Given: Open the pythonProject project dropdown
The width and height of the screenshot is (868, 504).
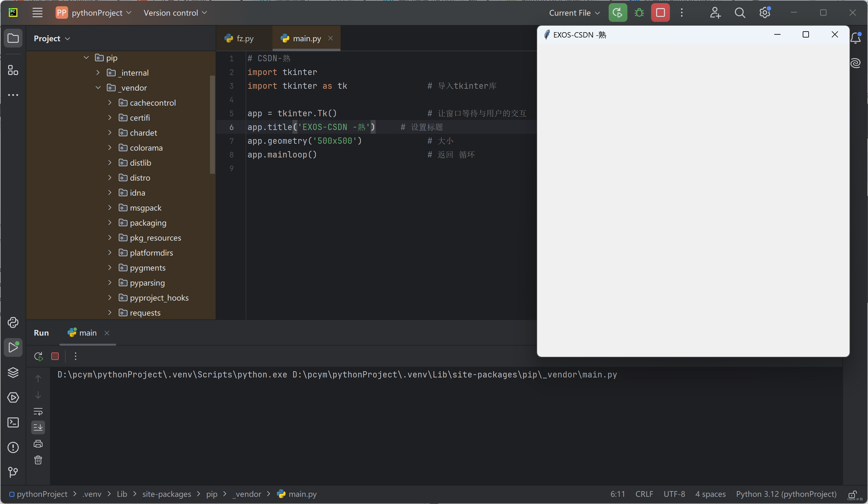Looking at the screenshot, I should [x=93, y=13].
